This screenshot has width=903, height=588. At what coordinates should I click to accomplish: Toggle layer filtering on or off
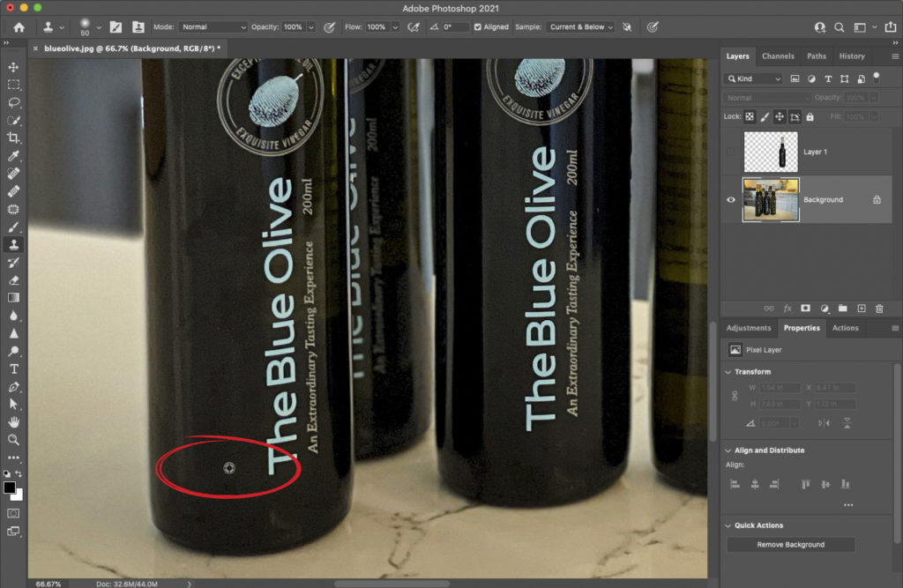(877, 76)
